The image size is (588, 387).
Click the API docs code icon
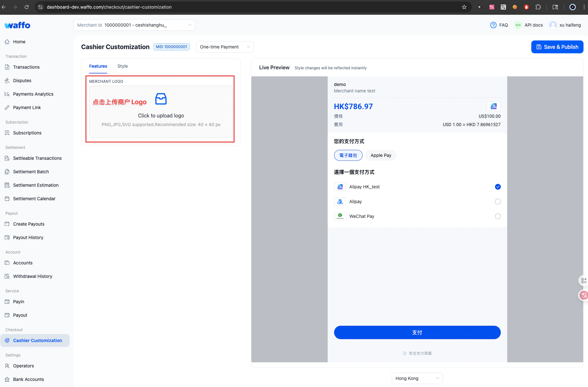(518, 25)
